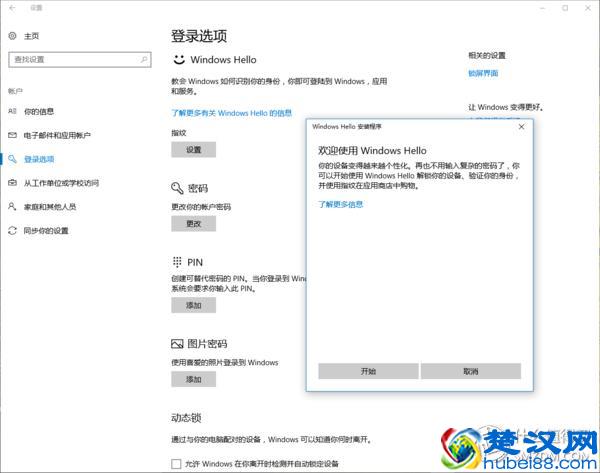Open 同步你的设置 page
Screen dimensions: 600x473
click(x=46, y=230)
